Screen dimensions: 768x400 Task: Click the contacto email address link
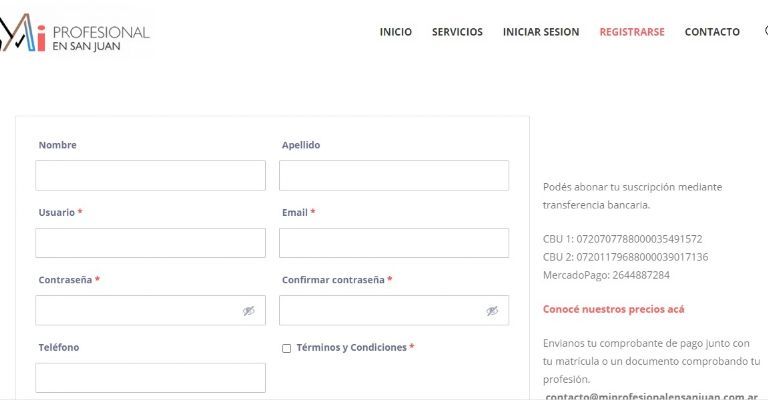(651, 396)
